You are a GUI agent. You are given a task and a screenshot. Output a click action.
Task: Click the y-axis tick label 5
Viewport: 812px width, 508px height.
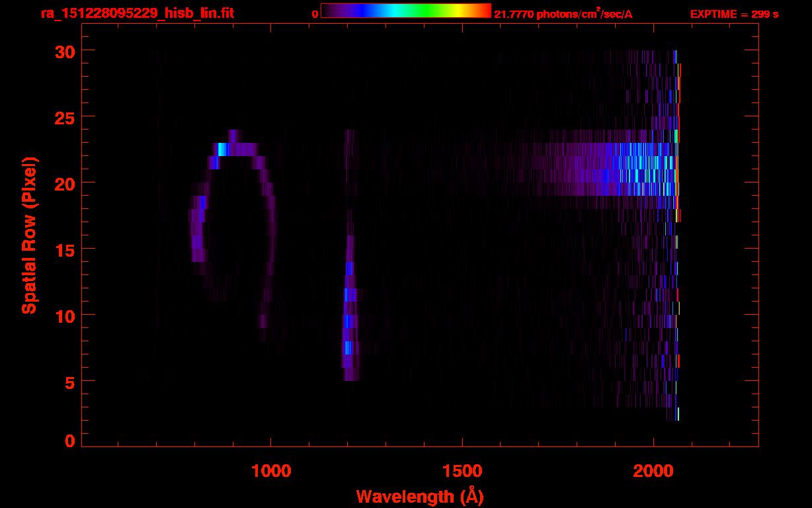[x=69, y=382]
